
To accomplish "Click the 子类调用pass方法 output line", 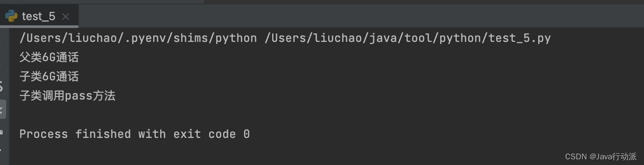I will click(x=67, y=96).
